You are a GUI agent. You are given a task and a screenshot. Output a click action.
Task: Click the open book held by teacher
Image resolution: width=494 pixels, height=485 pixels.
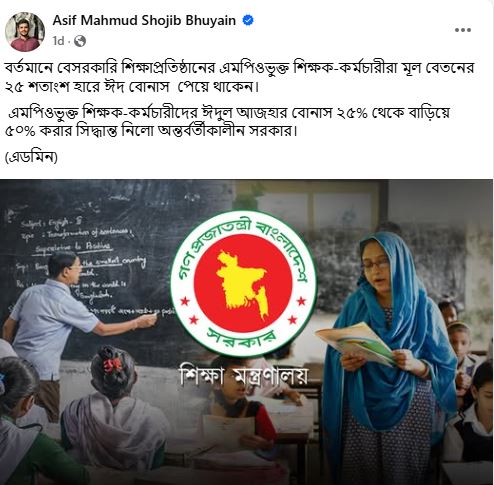355,343
